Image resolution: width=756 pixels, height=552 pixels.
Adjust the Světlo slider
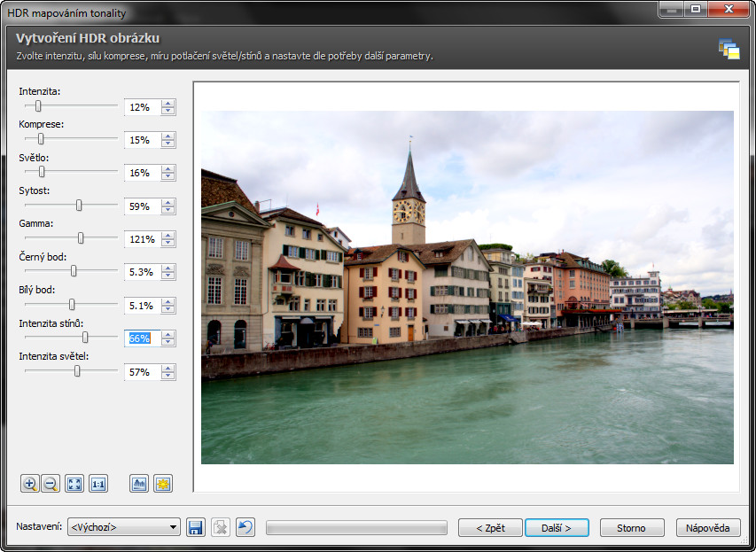[42, 172]
